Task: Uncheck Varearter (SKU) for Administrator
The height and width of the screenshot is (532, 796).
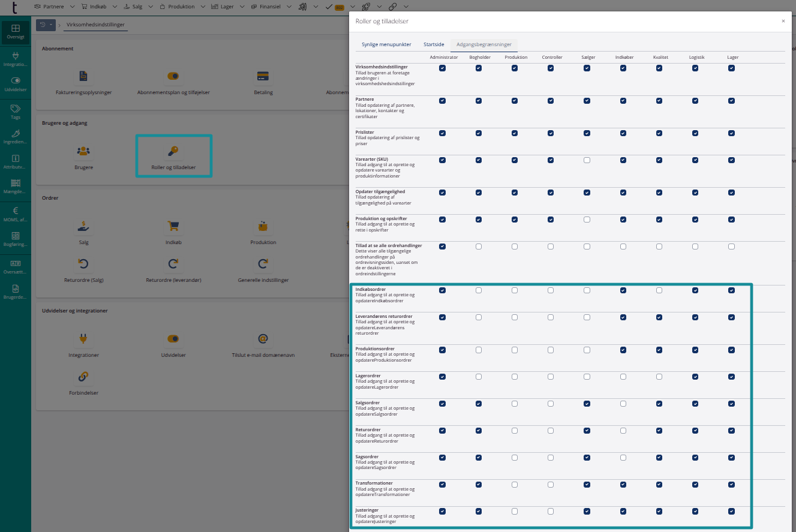Action: point(442,160)
